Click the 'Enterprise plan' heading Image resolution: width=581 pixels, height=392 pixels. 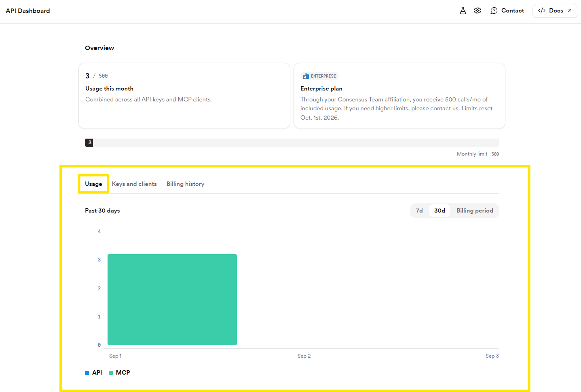321,89
